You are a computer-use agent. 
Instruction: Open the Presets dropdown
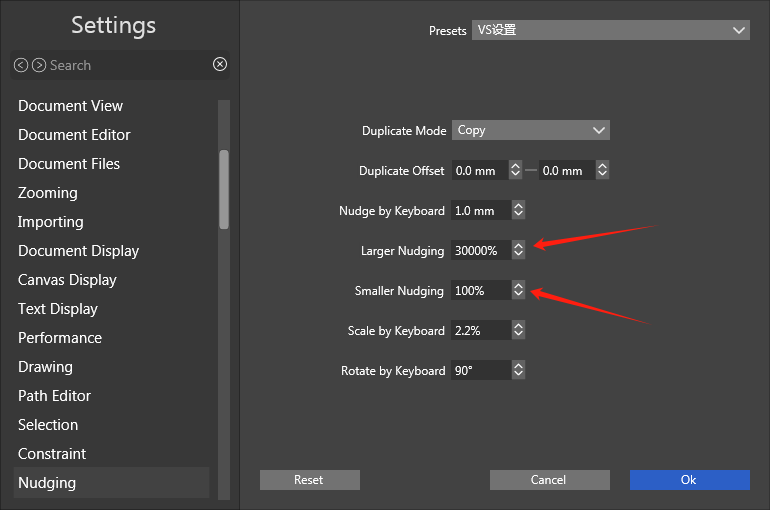(610, 31)
